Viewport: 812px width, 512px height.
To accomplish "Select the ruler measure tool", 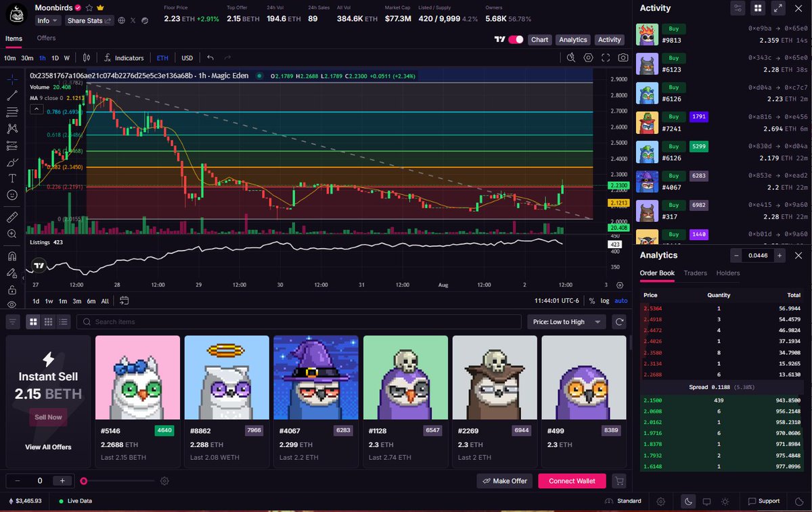I will [x=12, y=217].
